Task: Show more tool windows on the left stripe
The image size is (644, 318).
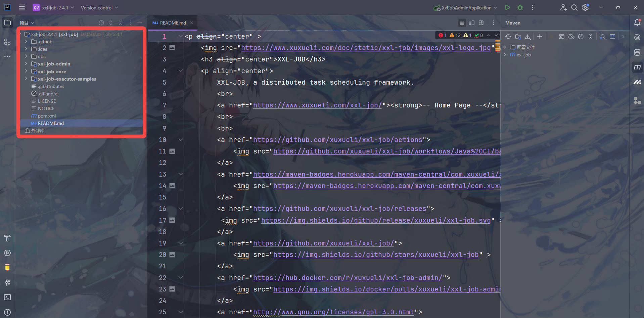Action: [7, 56]
